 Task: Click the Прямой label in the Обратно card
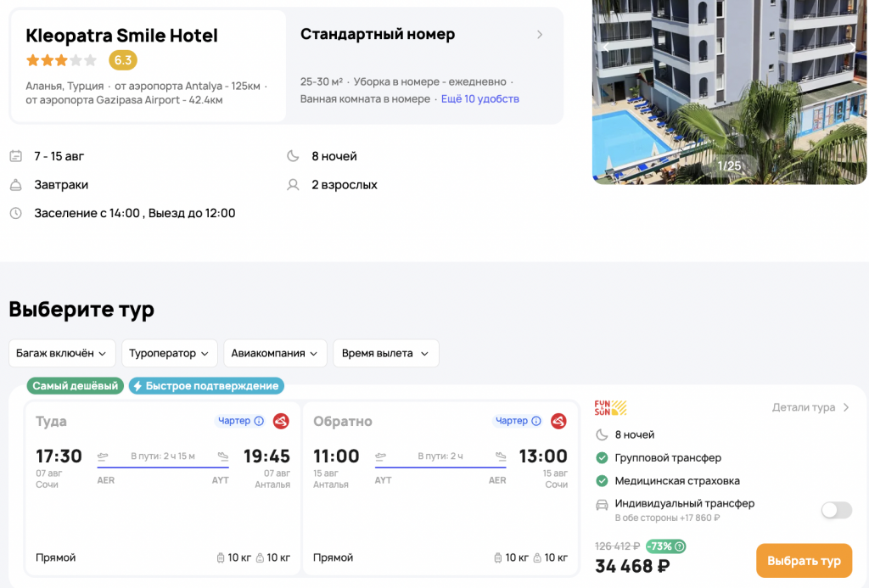333,557
